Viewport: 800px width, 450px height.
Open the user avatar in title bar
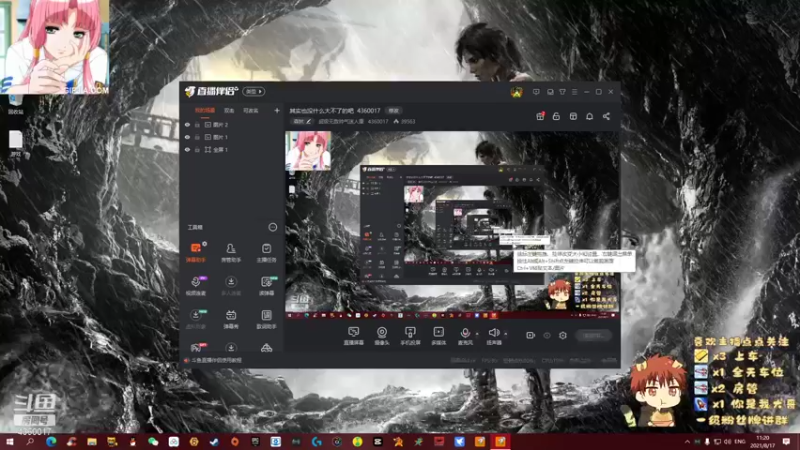(516, 92)
